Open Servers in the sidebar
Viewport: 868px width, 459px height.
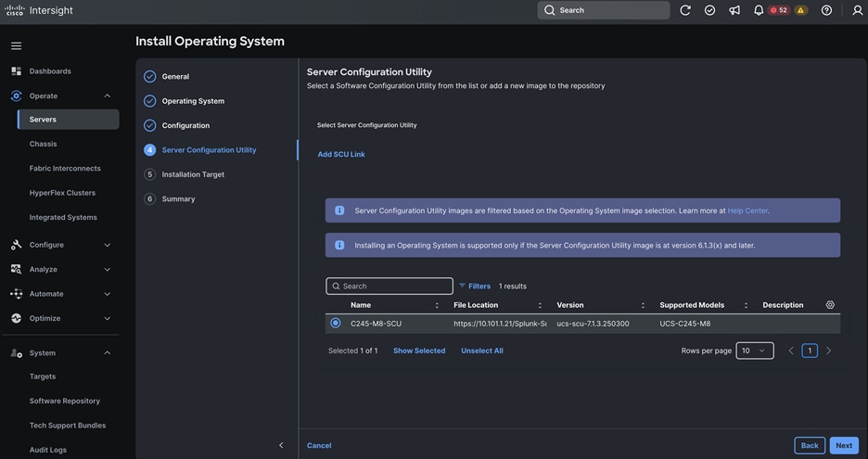click(x=68, y=119)
